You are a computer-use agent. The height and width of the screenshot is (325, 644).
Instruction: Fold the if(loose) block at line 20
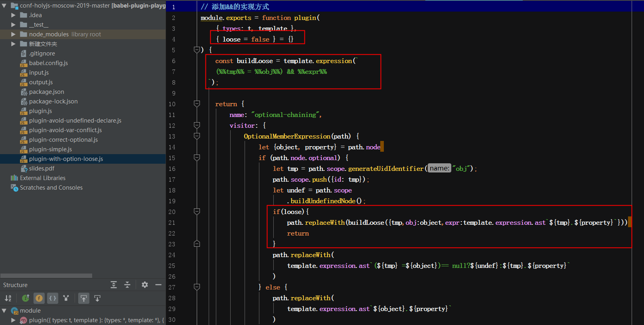tap(197, 212)
